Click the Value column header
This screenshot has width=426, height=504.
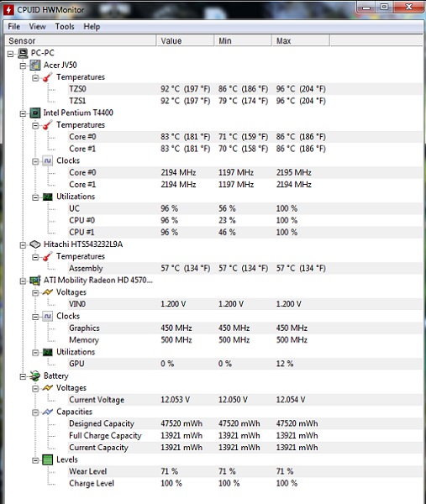185,41
